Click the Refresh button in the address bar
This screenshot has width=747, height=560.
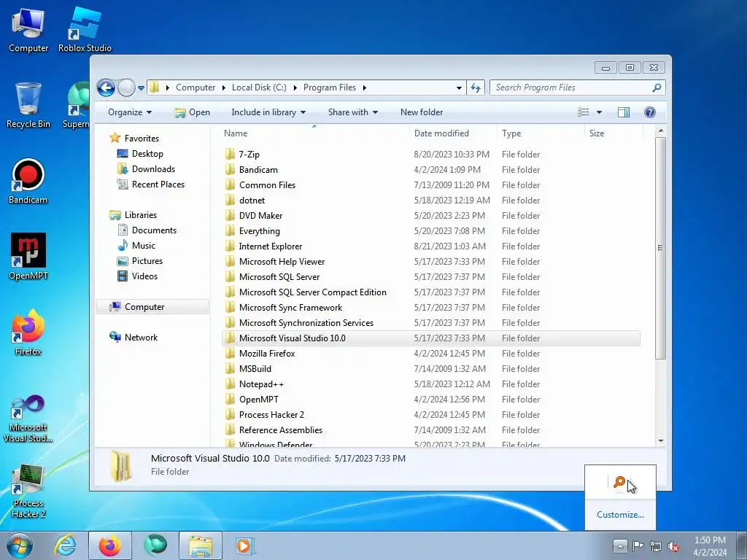point(476,87)
